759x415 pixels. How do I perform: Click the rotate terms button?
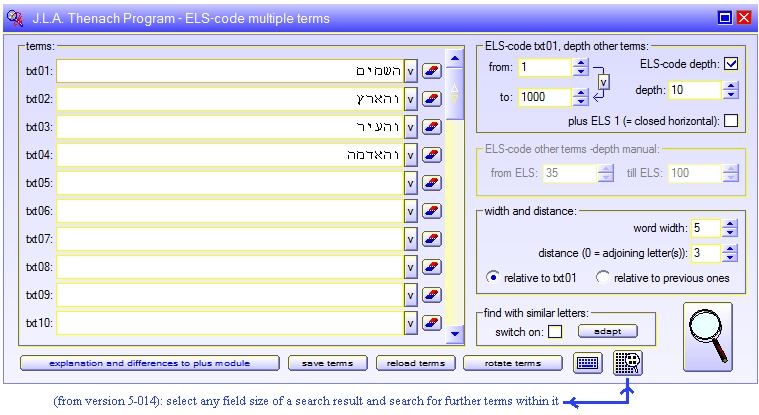513,363
